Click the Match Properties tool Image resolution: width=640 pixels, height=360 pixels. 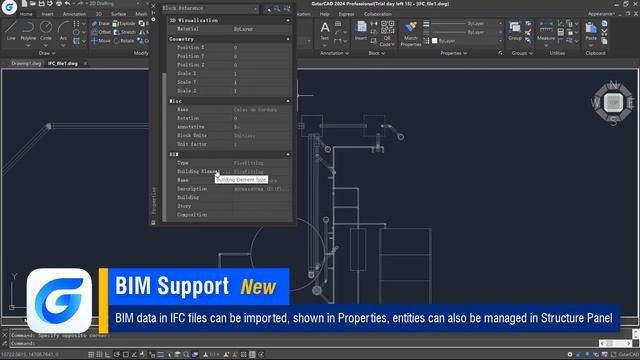[411, 34]
